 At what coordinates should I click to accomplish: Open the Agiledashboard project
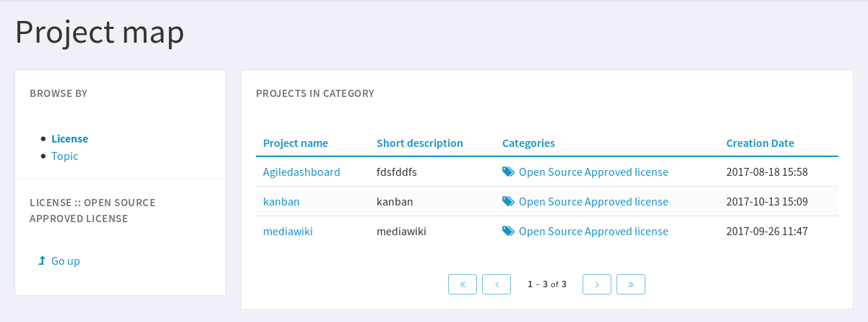pos(301,172)
